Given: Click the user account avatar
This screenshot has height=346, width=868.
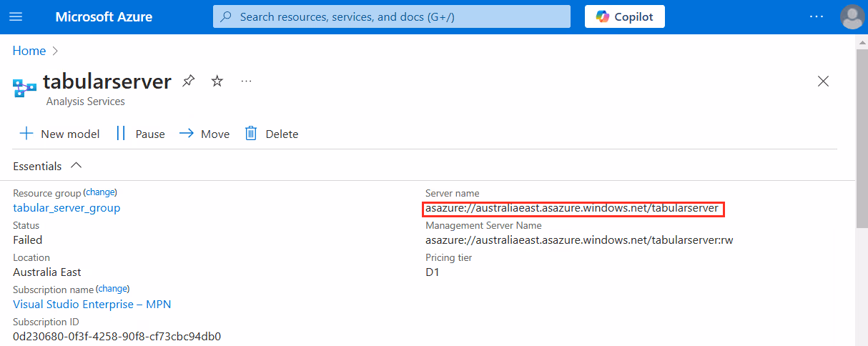Looking at the screenshot, I should 852,16.
